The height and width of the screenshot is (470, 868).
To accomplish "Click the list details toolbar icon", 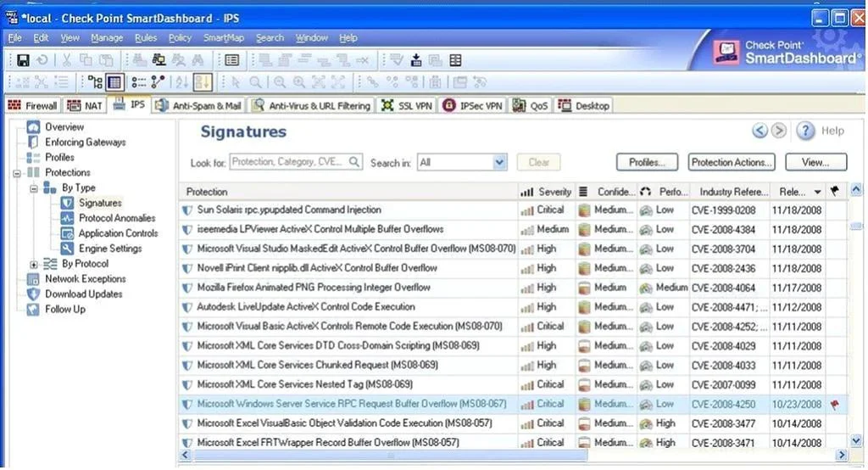I will (231, 60).
